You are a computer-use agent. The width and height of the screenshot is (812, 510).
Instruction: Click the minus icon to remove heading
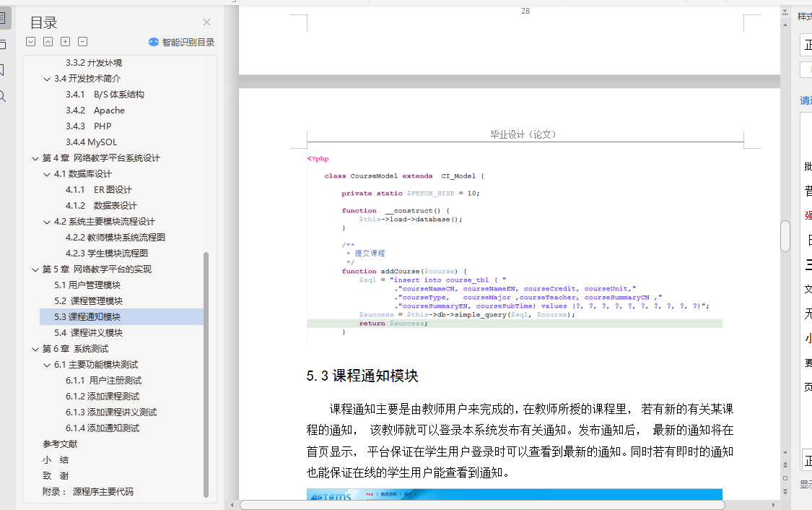pyautogui.click(x=82, y=41)
